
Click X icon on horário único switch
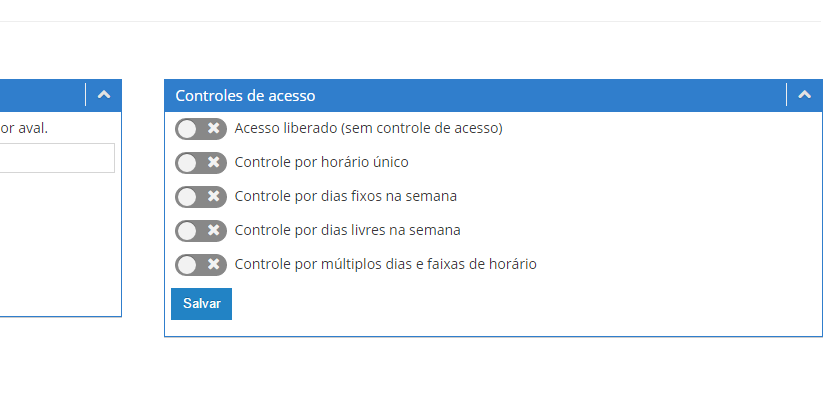tap(213, 163)
